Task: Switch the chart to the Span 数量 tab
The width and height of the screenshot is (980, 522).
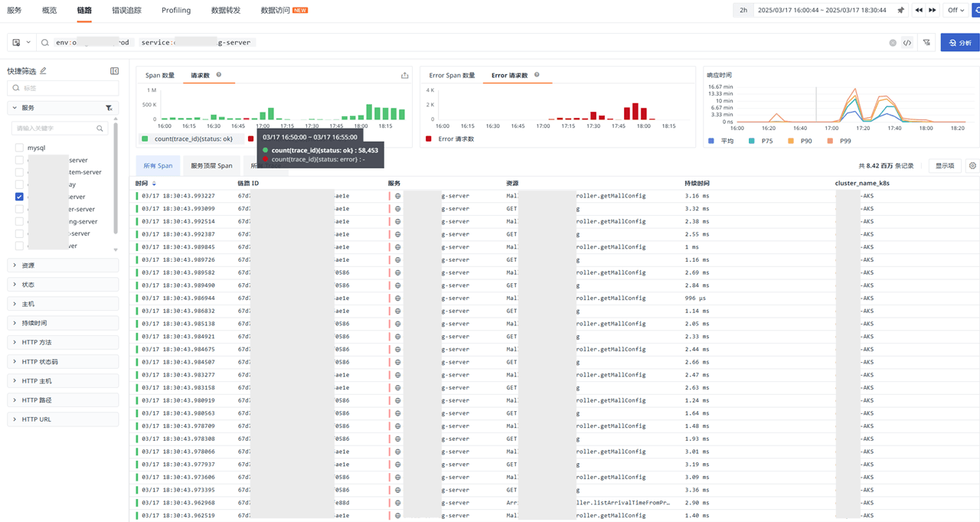Action: tap(160, 75)
